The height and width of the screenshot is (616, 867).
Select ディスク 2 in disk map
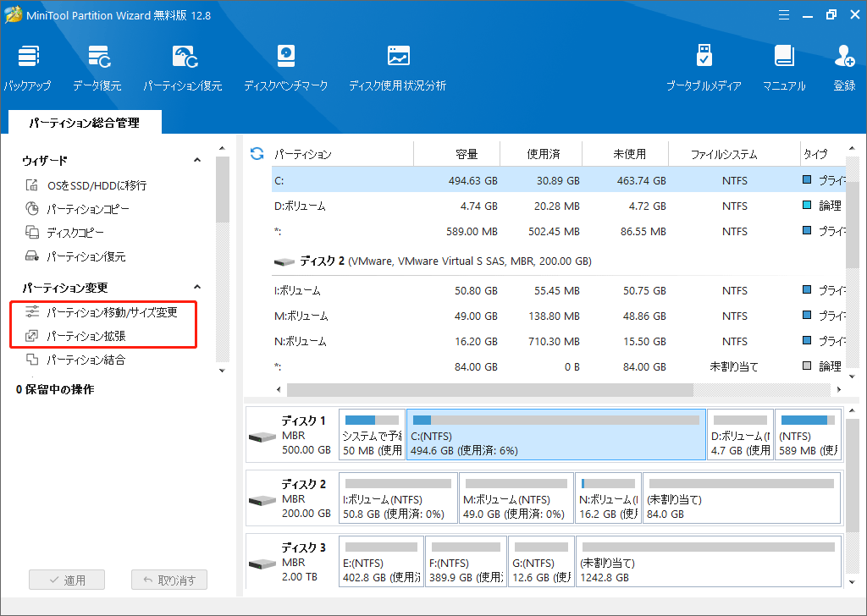point(292,499)
